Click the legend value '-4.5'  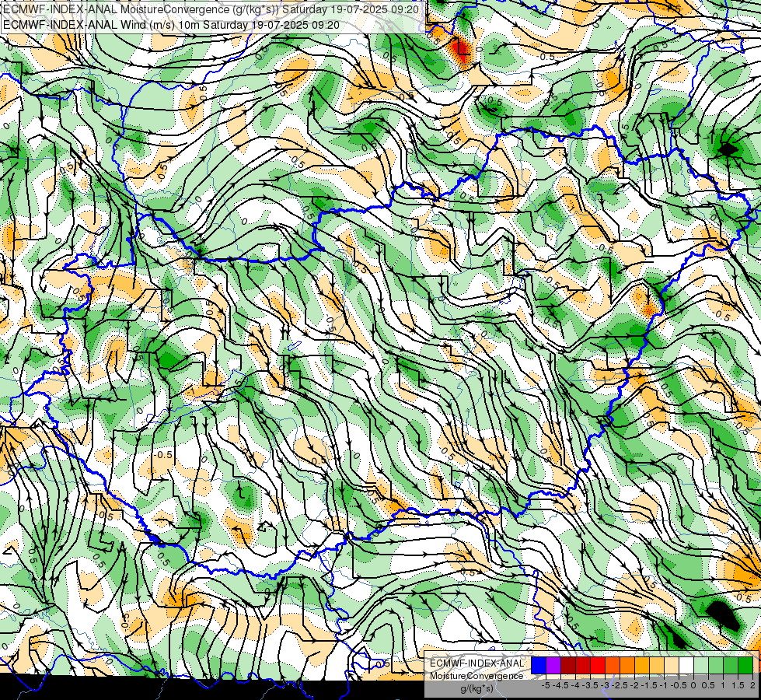click(x=561, y=685)
